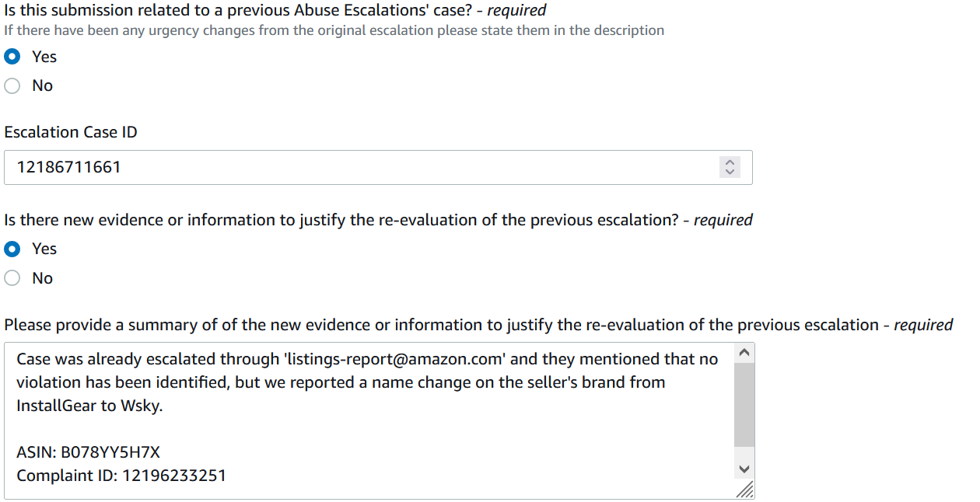The width and height of the screenshot is (980, 502).
Task: Click scrollbar track below the thumb in summary box
Action: pos(744,453)
